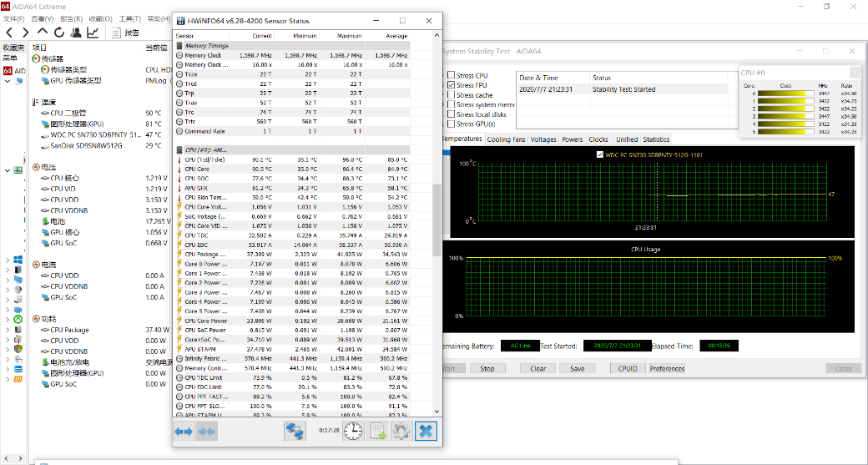Open HWiNFO sensor settings gear icon
Viewport: 868px width, 465px height.
401,431
